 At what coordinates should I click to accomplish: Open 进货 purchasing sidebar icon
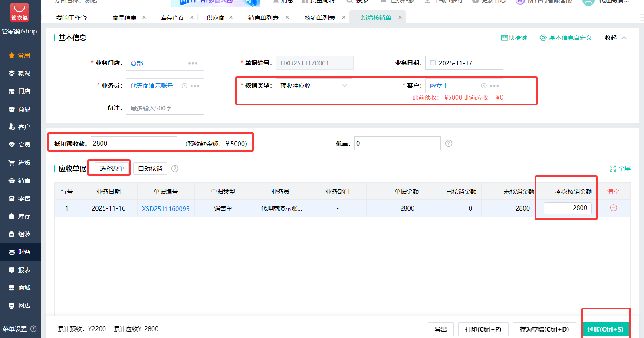tap(20, 162)
